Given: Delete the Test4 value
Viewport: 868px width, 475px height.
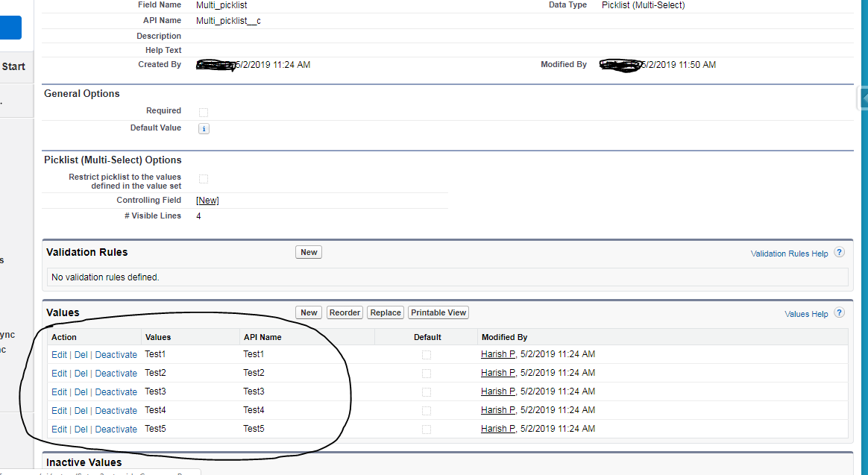Looking at the screenshot, I should coord(81,411).
